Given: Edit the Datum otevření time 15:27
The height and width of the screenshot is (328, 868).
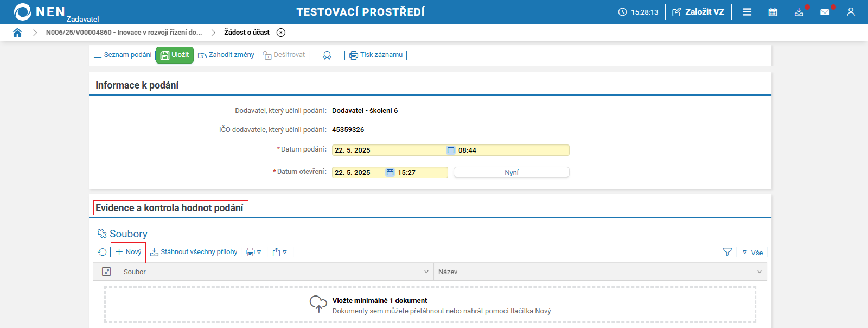Looking at the screenshot, I should 422,173.
